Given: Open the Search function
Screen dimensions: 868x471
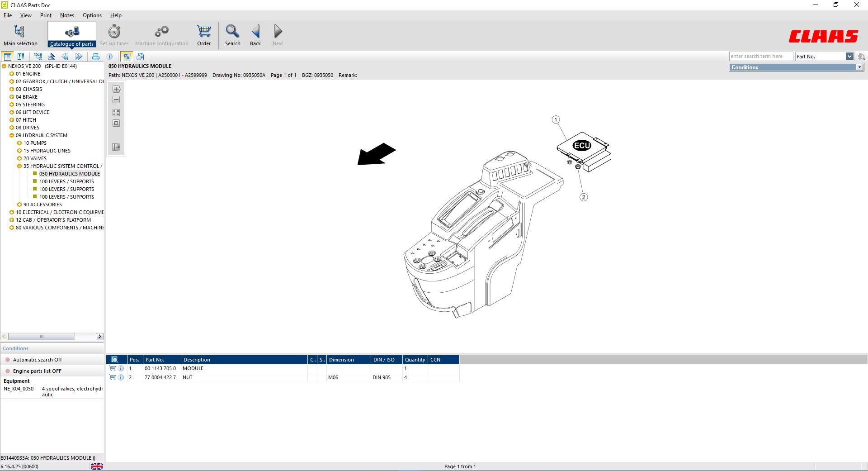Looking at the screenshot, I should [x=232, y=35].
